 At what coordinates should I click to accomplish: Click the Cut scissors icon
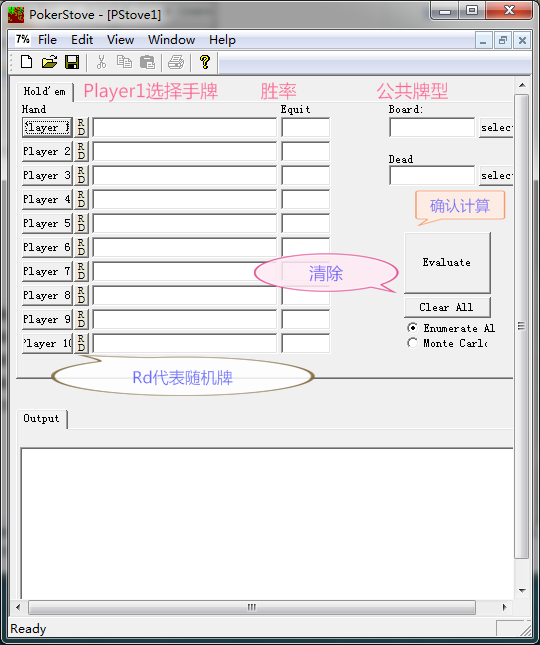(x=101, y=62)
